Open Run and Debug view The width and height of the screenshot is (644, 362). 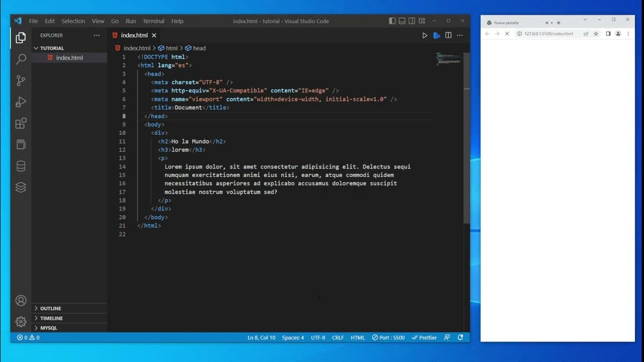21,102
